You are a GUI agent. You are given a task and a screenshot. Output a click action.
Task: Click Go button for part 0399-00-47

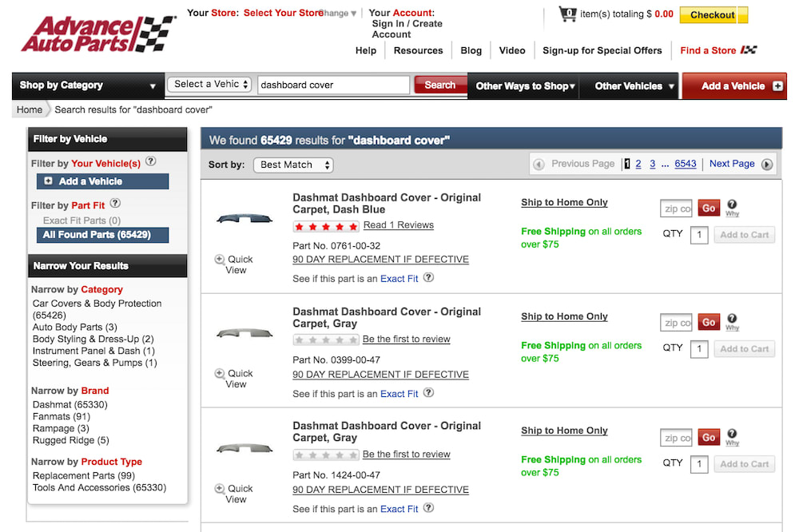tap(709, 322)
